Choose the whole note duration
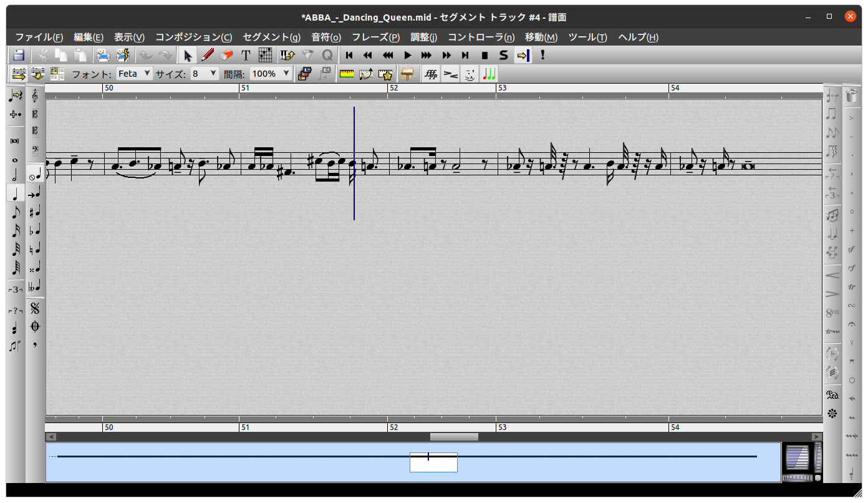 16,160
